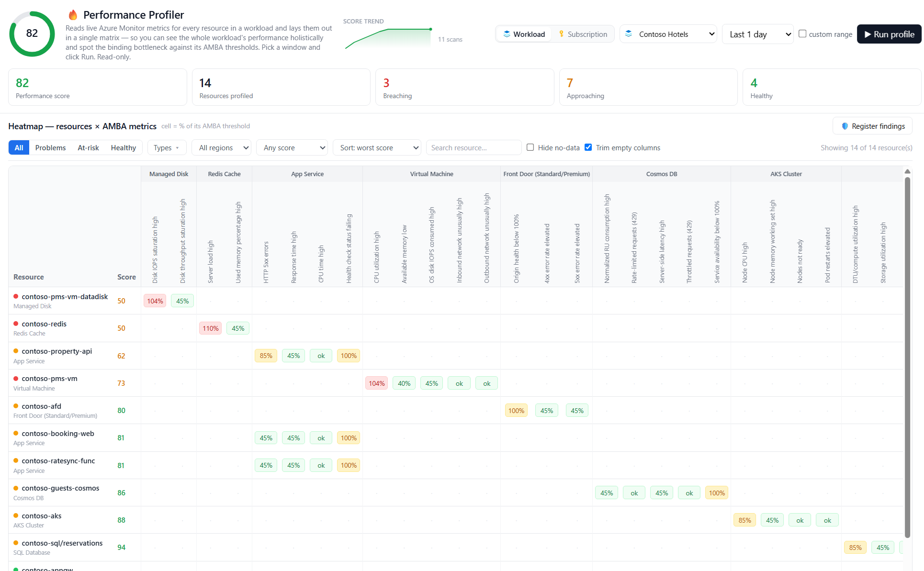Click the Register findings button
Screen dimensions: 924x571
tap(873, 126)
